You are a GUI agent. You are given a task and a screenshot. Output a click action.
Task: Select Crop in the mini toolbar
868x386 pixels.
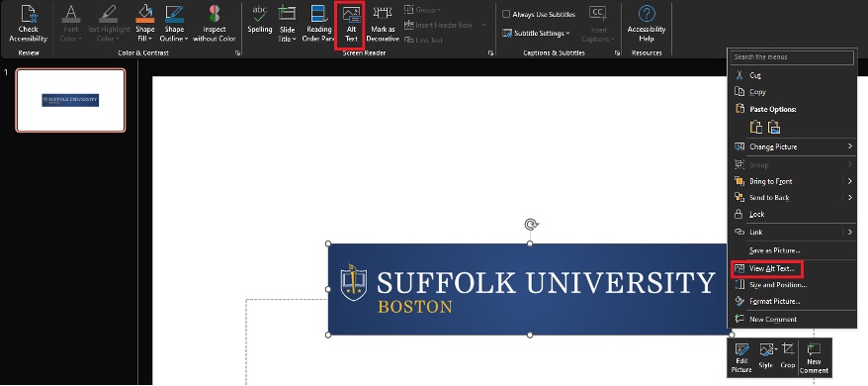(x=788, y=357)
